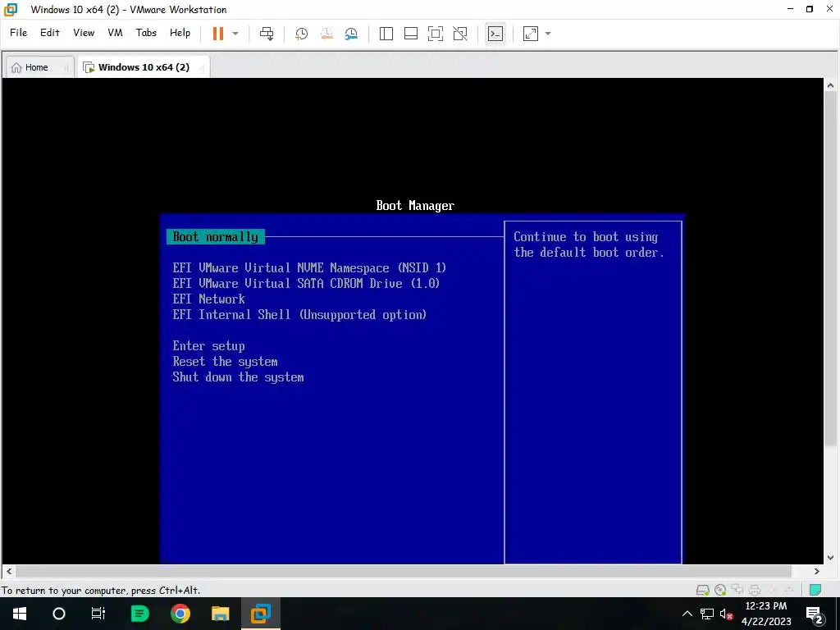Open the Edit menu
Image resolution: width=840 pixels, height=630 pixels.
click(x=50, y=33)
